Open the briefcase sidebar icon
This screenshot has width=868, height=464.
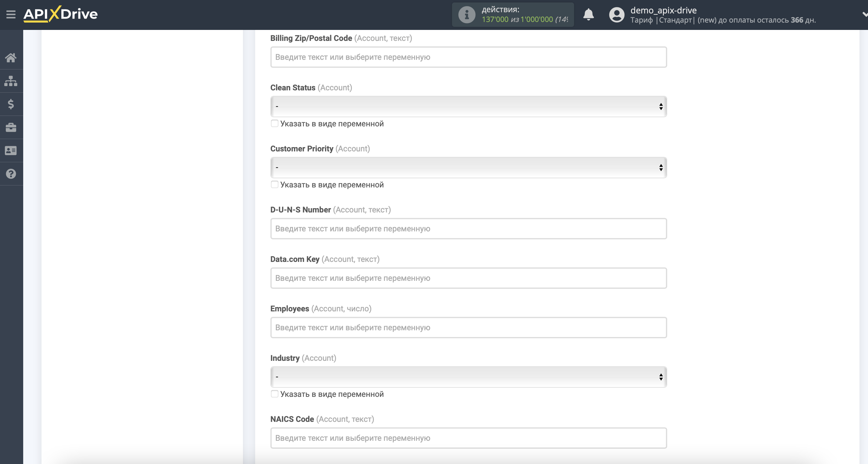[11, 127]
